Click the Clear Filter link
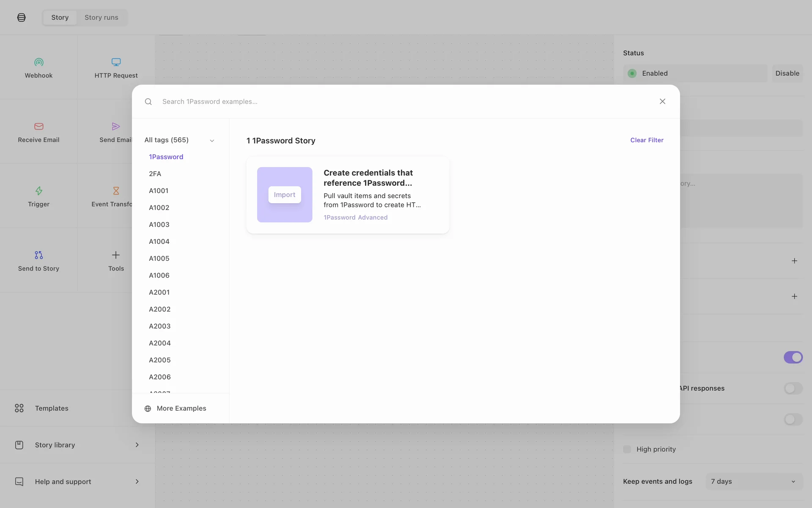This screenshot has width=812, height=508. pyautogui.click(x=647, y=140)
